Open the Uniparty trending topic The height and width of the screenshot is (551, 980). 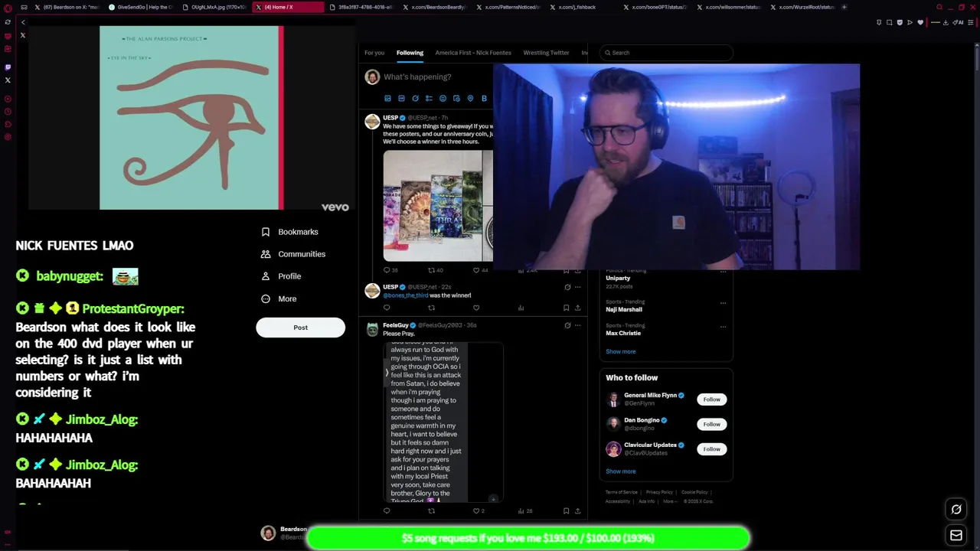619,279
